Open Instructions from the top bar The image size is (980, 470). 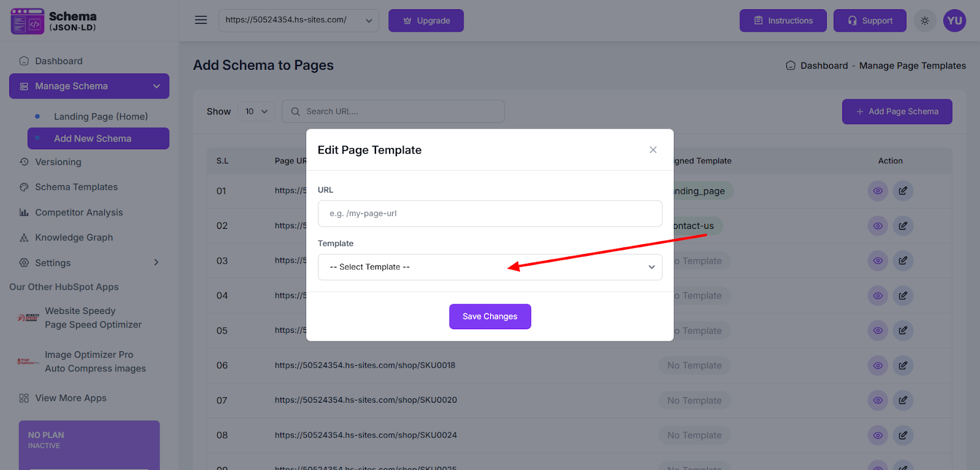pos(783,21)
